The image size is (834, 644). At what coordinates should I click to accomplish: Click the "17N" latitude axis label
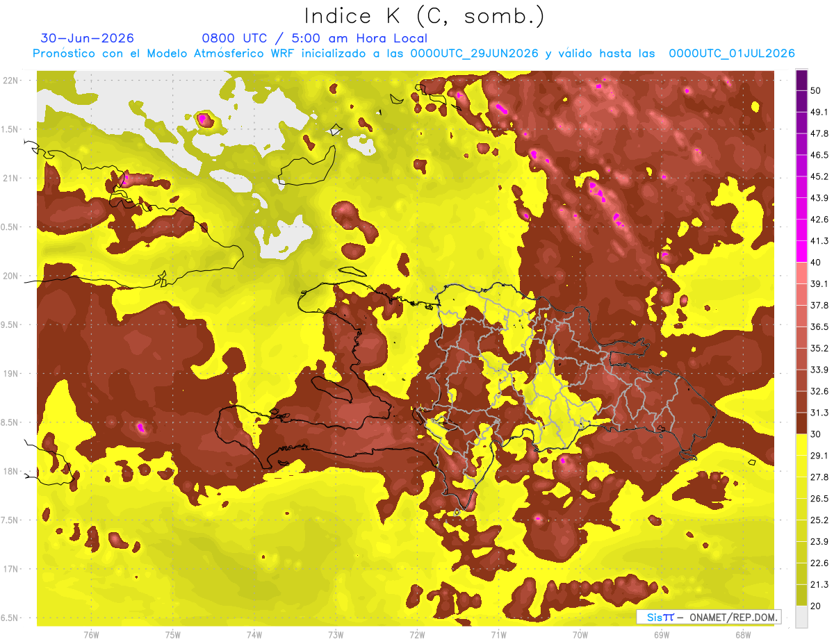click(12, 569)
